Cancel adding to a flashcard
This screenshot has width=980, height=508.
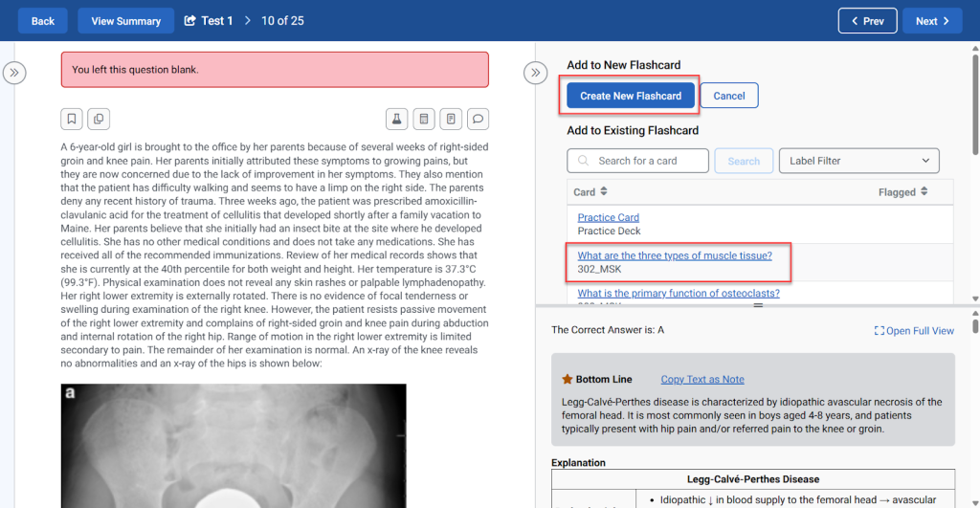pos(729,96)
